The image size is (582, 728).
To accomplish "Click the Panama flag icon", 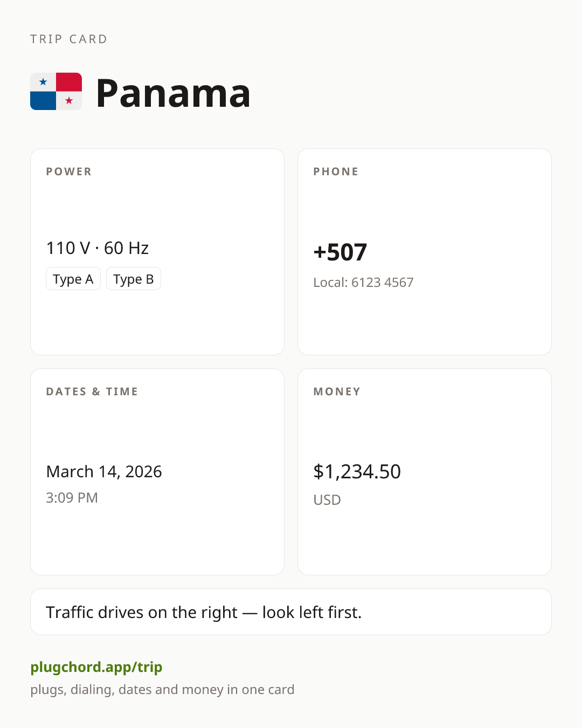I will [x=56, y=92].
